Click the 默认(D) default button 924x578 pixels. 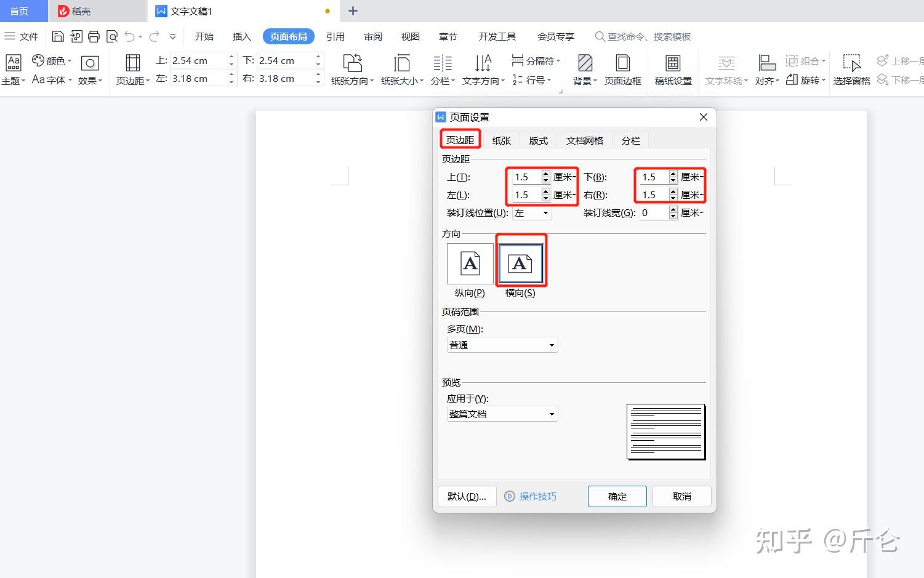point(467,496)
